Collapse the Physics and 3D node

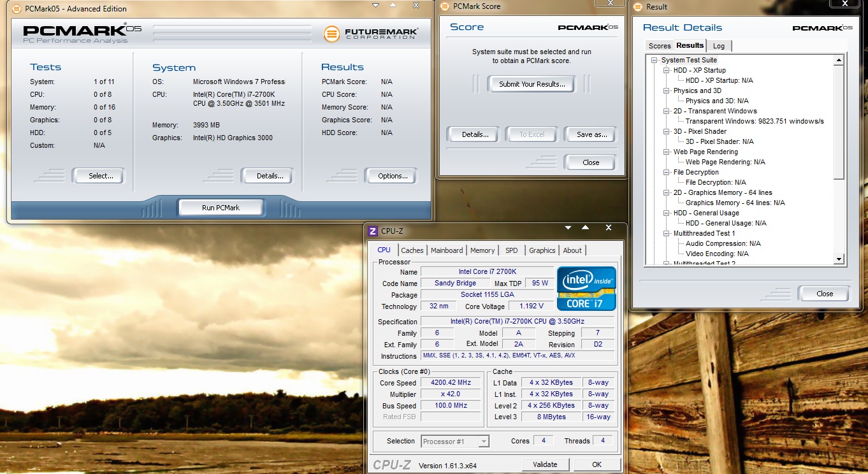click(x=666, y=90)
